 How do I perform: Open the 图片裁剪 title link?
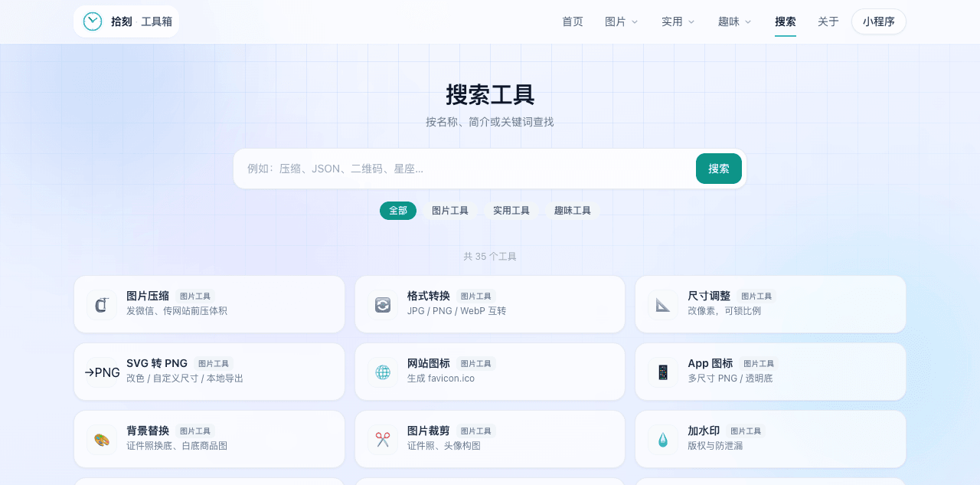(x=429, y=431)
